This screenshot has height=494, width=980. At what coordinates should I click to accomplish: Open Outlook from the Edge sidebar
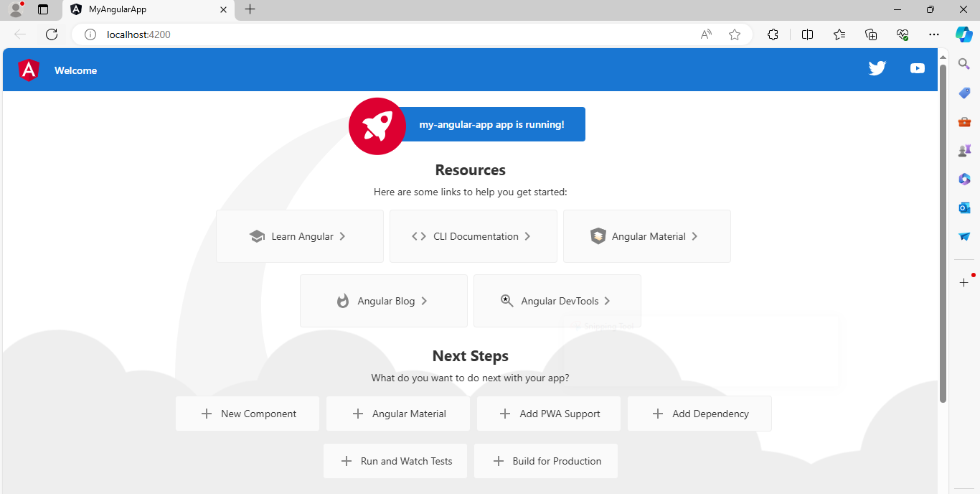point(963,208)
